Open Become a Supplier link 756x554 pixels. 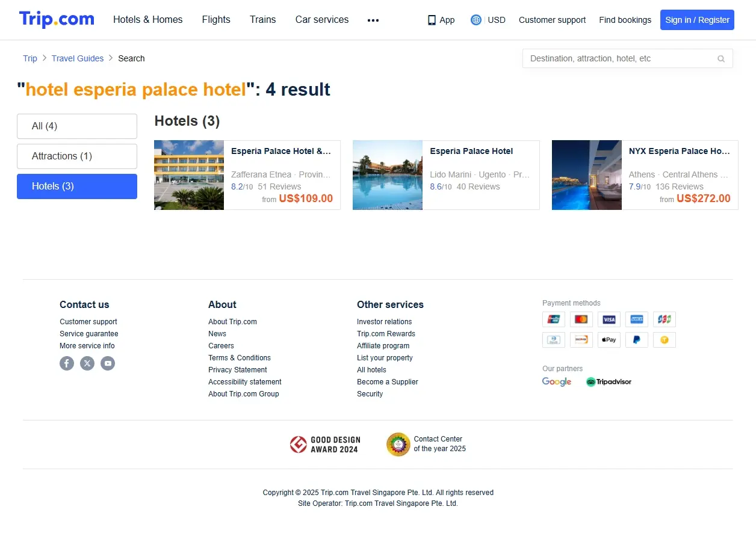[x=388, y=382]
